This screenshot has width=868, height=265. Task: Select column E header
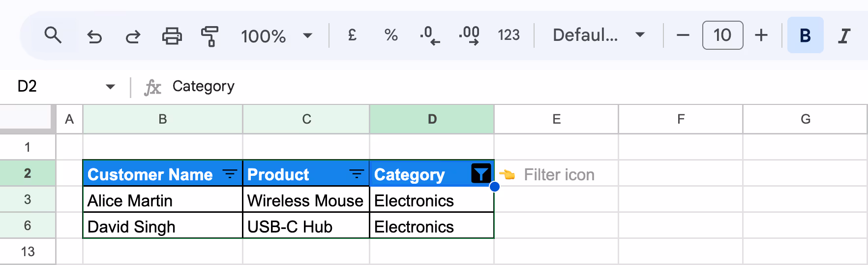click(x=557, y=119)
